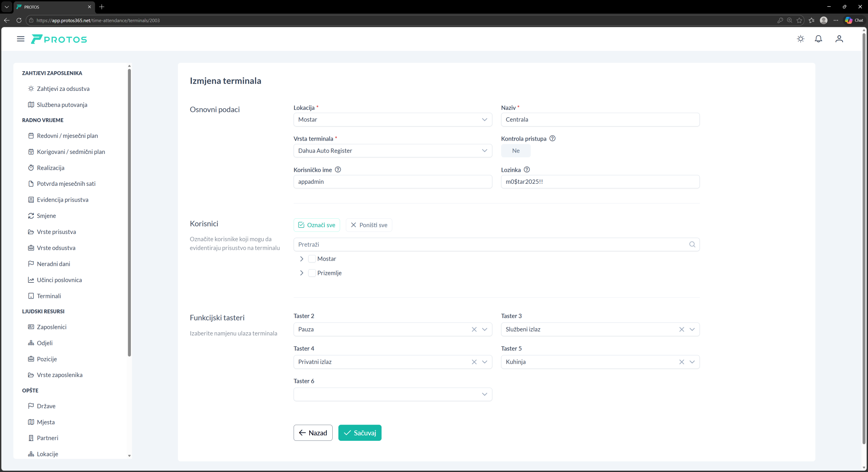Open the hamburger menu icon
This screenshot has width=868, height=472.
coord(21,39)
